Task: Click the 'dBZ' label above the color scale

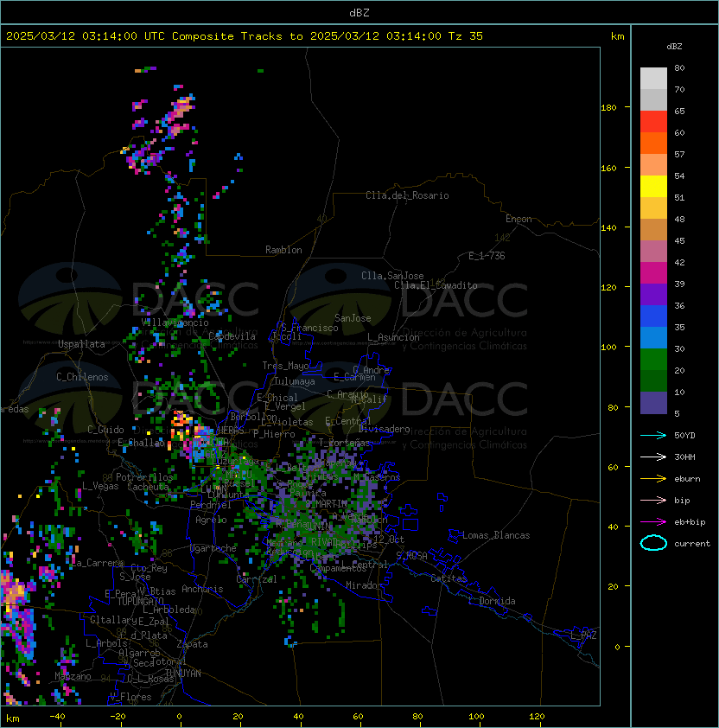Action: [674, 47]
